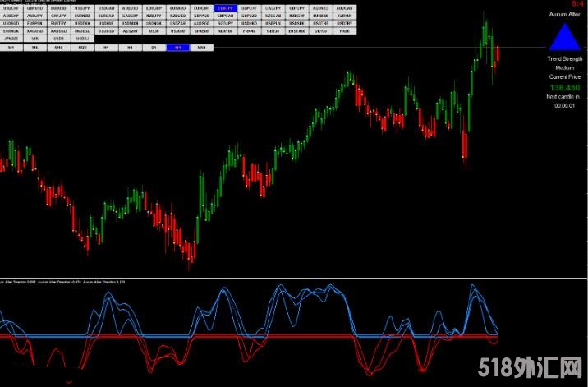Select the XAUUSD gold symbol

coord(35,30)
